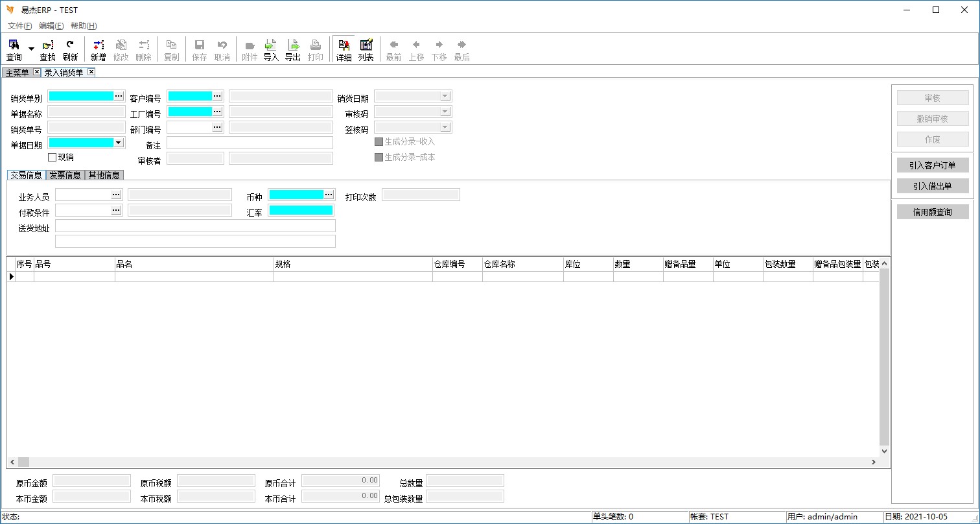Expand the 单据日期 date dropdown
This screenshot has height=524, width=980.
118,143
